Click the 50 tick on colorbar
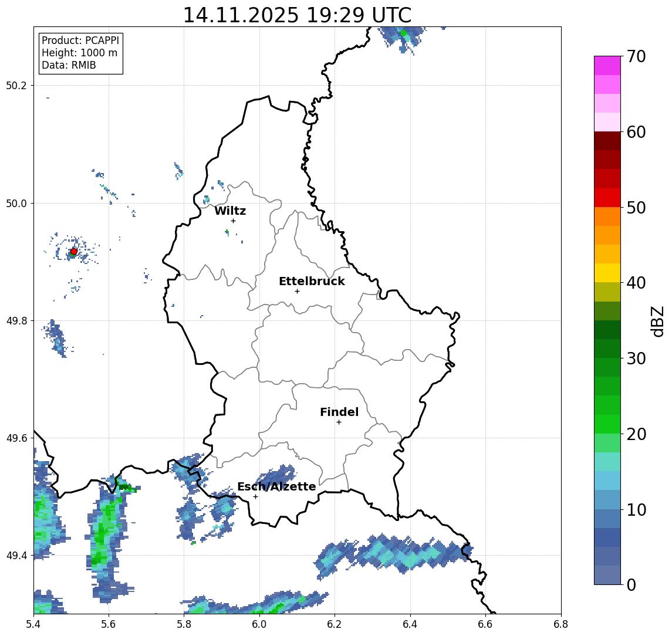 tap(636, 208)
